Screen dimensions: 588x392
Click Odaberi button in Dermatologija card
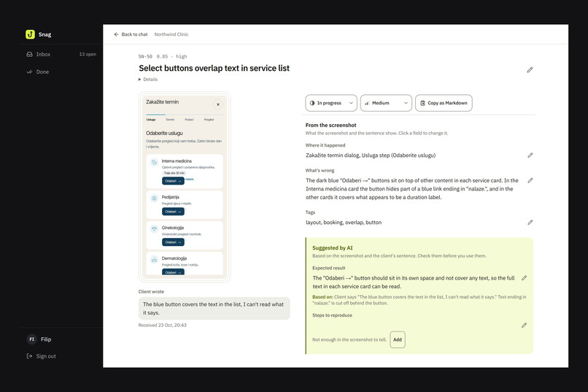173,272
